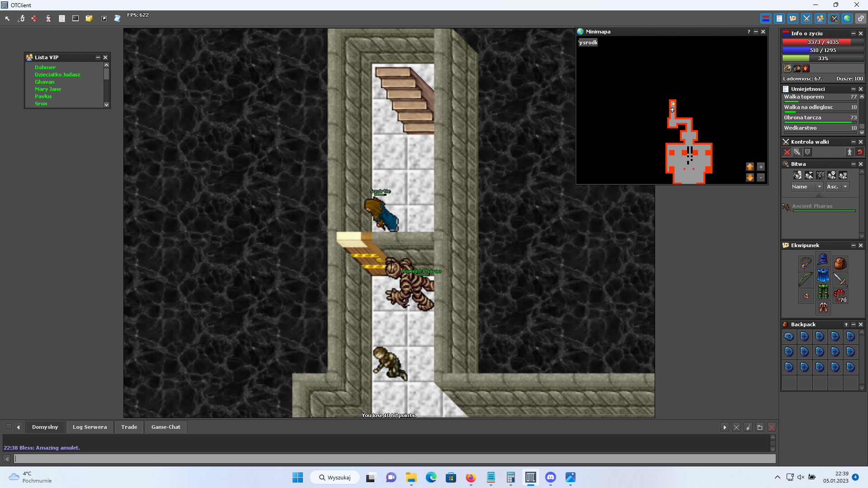Toggle the battle list shield button
This screenshot has height=488, width=868.
click(834, 19)
